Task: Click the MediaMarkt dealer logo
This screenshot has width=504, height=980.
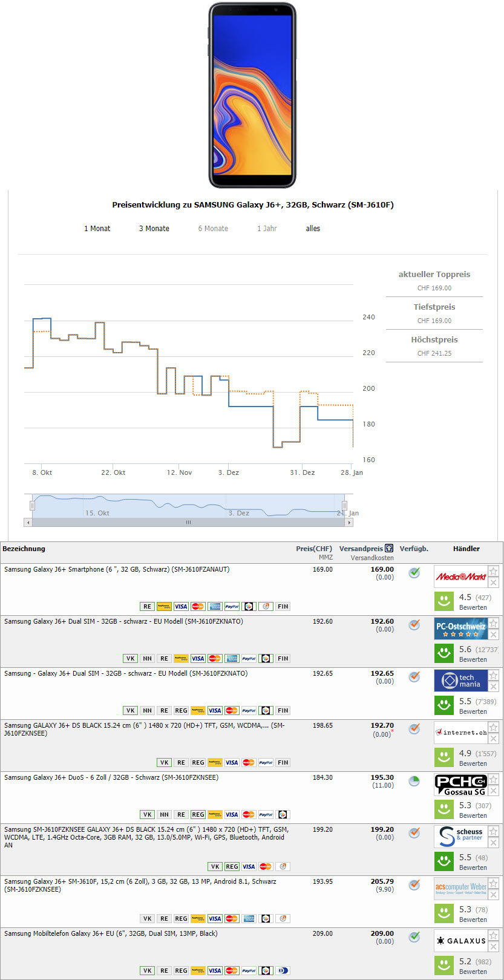Action: coord(460,577)
